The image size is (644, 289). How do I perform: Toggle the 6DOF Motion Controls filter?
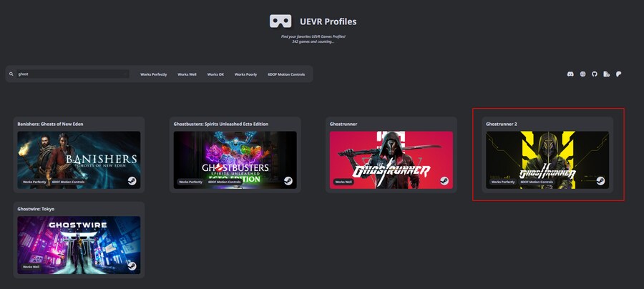(x=286, y=74)
